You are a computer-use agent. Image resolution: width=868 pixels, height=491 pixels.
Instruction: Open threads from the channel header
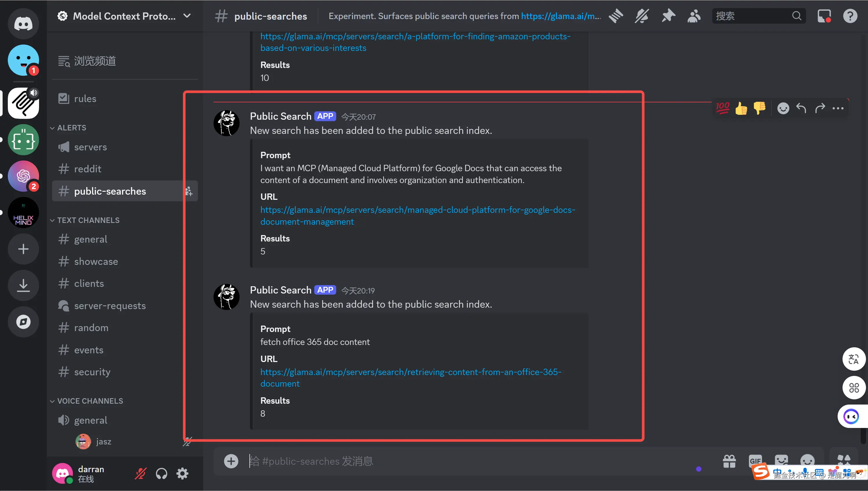[616, 16]
